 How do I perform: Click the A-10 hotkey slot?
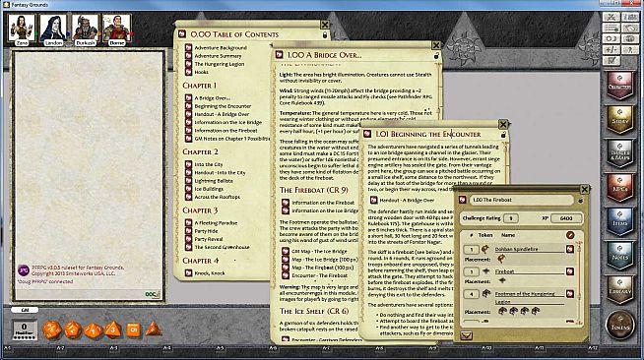486,348
